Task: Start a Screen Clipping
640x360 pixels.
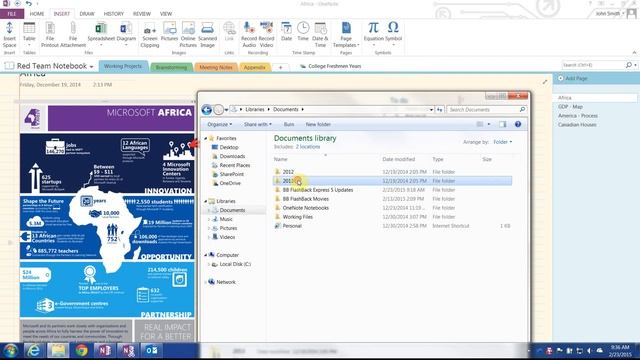Action: tap(150, 35)
